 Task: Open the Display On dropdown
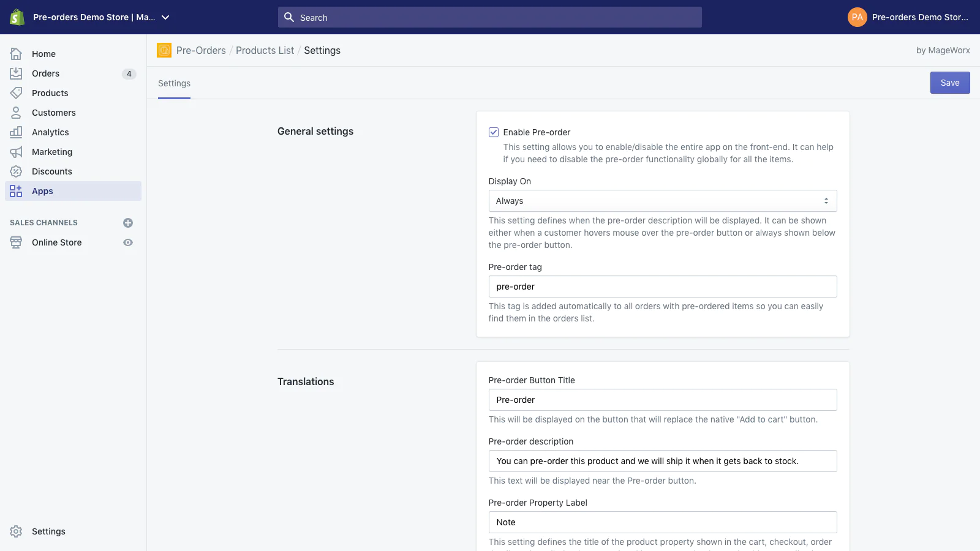tap(662, 201)
